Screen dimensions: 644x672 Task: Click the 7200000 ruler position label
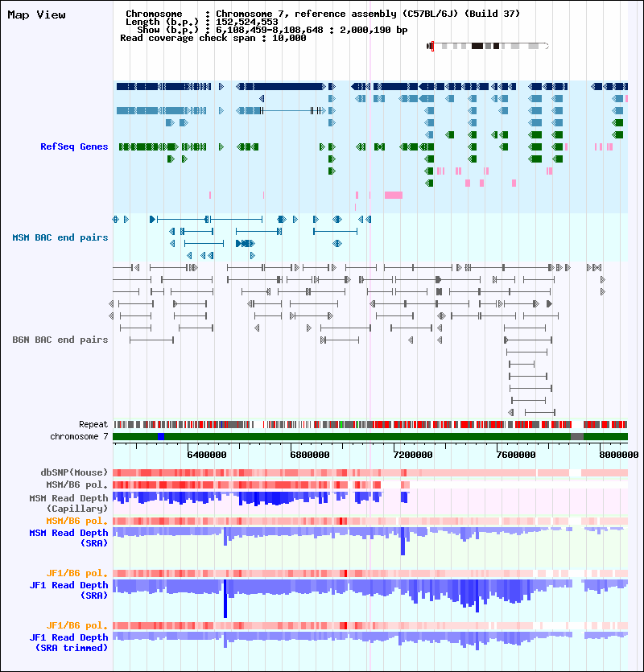(412, 454)
